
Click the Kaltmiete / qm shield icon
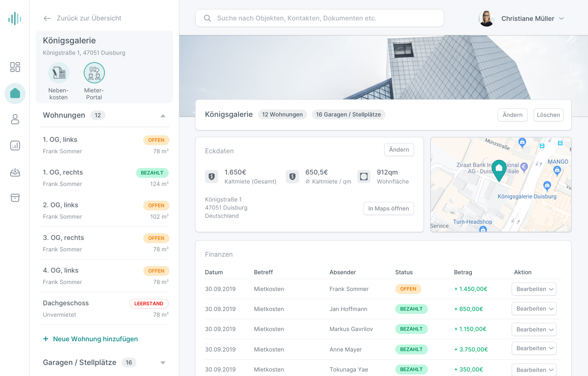(x=292, y=177)
